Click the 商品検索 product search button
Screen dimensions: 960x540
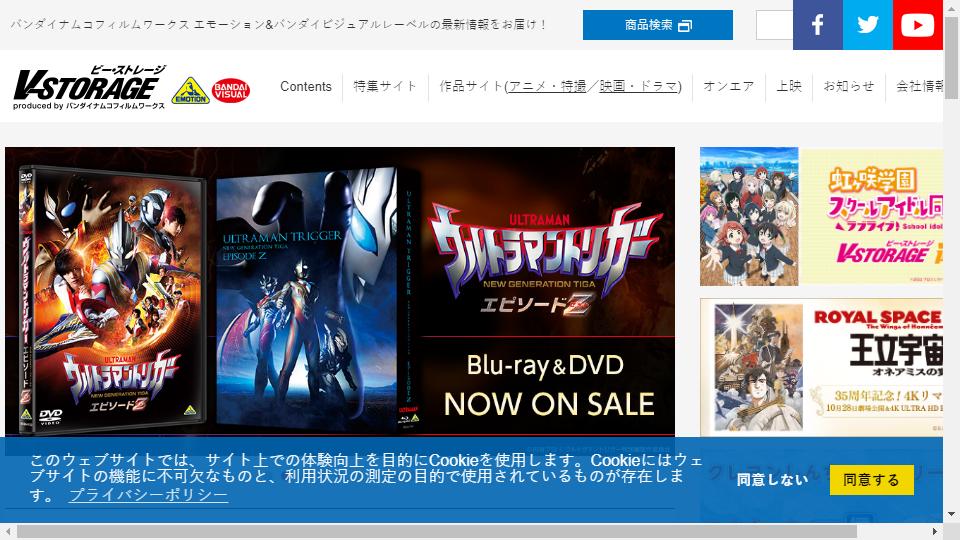click(658, 25)
